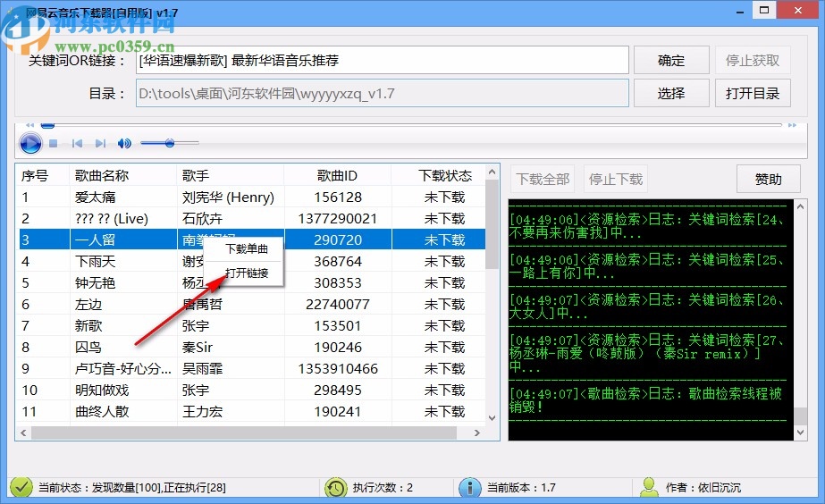
Task: Sort by the 序号 column header
Action: click(44, 175)
